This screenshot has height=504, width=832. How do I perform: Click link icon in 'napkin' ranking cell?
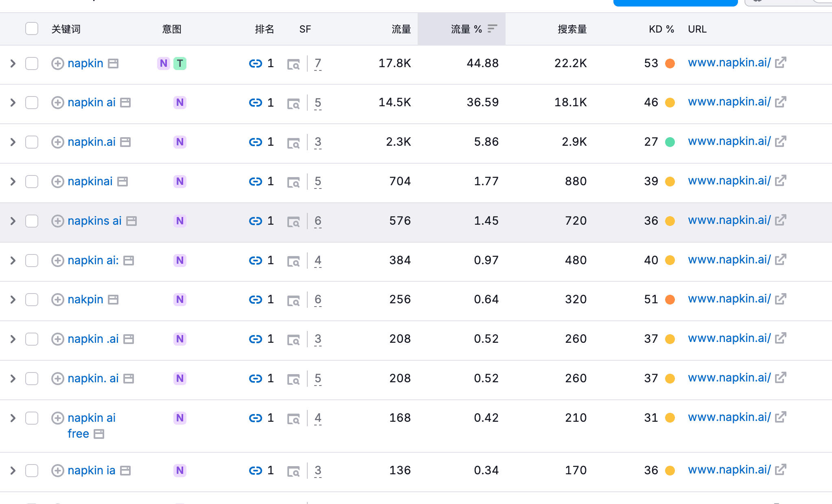point(255,64)
